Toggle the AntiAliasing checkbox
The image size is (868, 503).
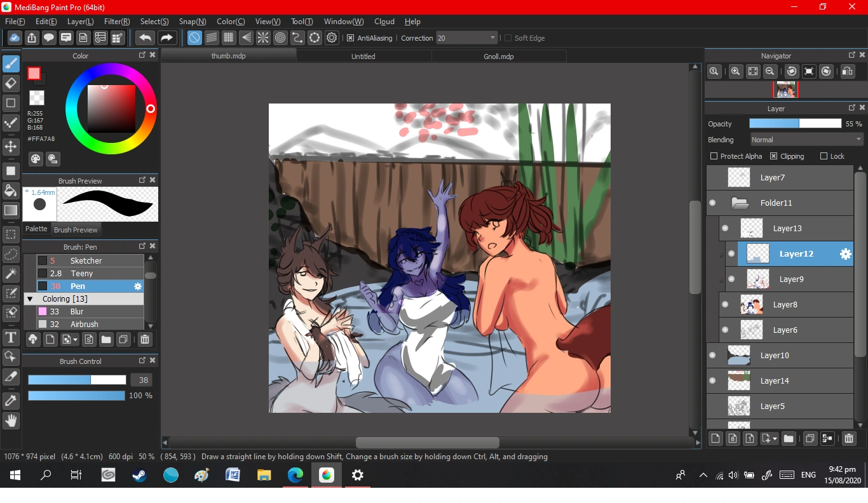350,38
